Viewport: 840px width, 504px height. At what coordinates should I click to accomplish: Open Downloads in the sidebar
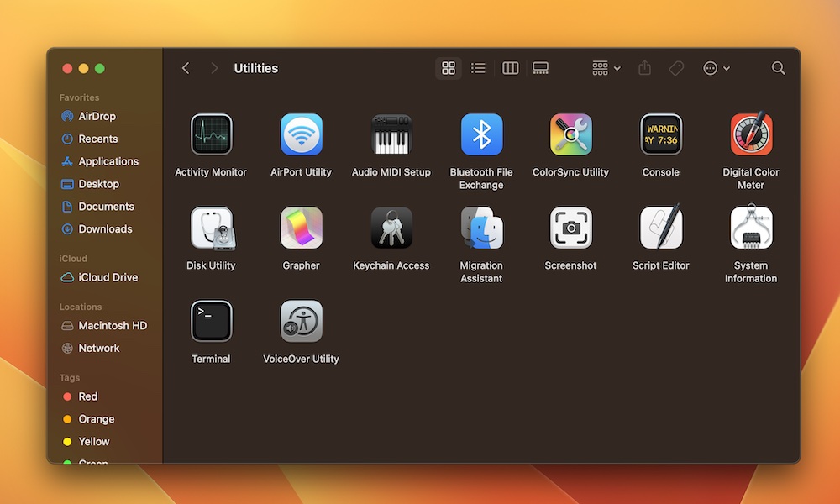pos(105,228)
